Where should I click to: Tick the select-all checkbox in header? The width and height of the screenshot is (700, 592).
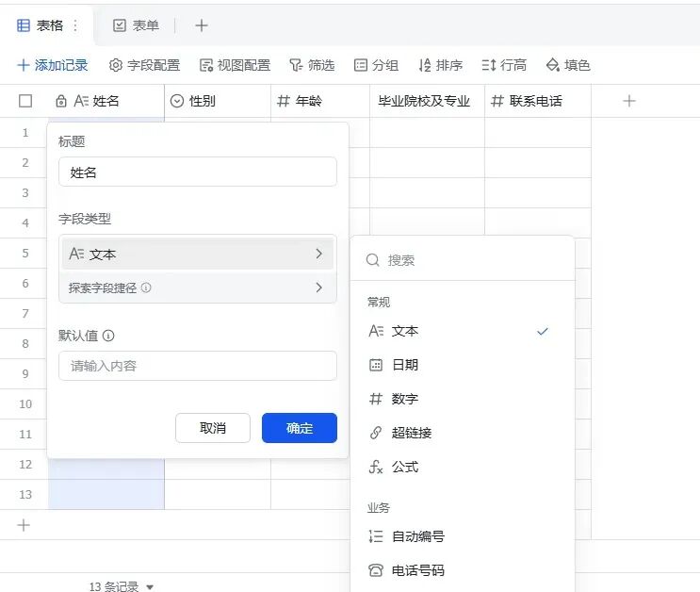coord(25,101)
